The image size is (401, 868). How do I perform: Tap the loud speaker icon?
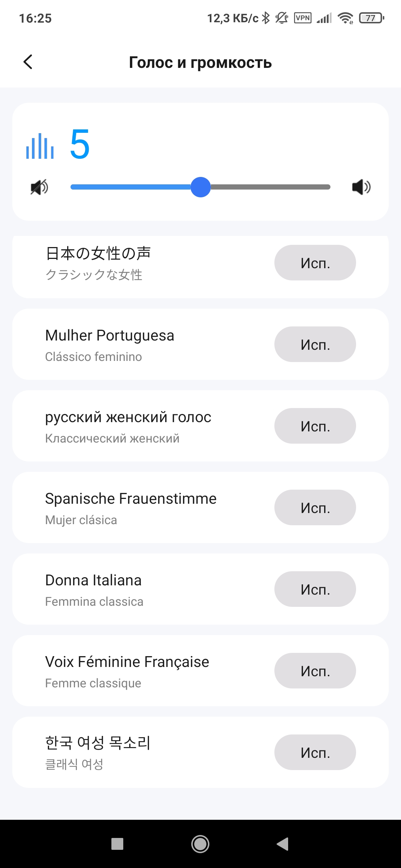(x=361, y=187)
